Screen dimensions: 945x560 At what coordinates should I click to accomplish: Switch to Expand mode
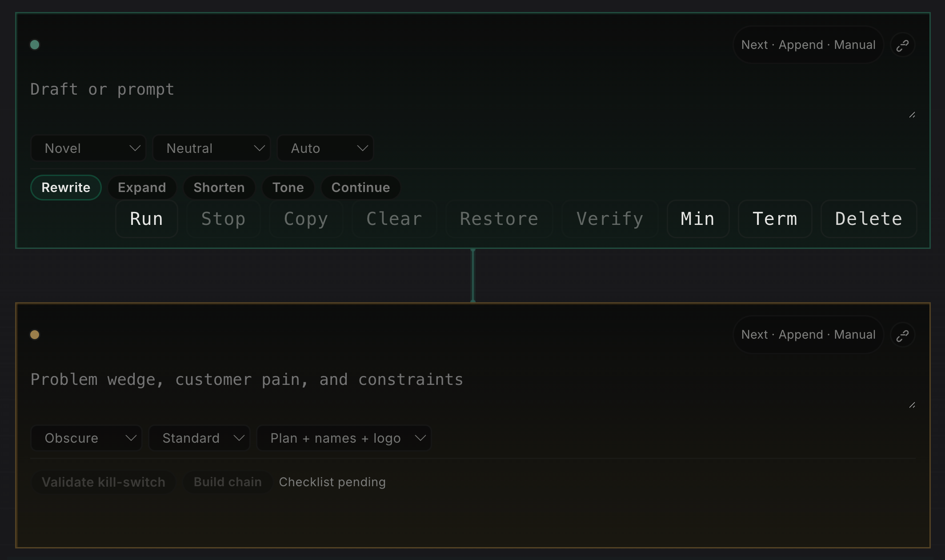(142, 188)
